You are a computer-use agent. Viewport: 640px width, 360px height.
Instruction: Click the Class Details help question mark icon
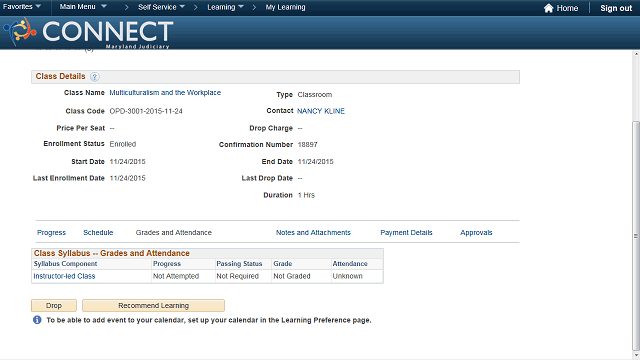coord(94,77)
